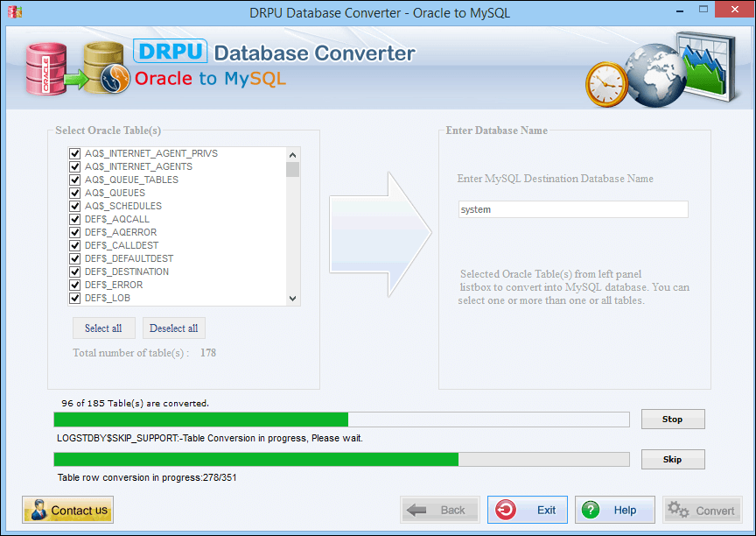Click the table list scrollbar thumb
Image resolution: width=756 pixels, height=536 pixels.
(292, 170)
